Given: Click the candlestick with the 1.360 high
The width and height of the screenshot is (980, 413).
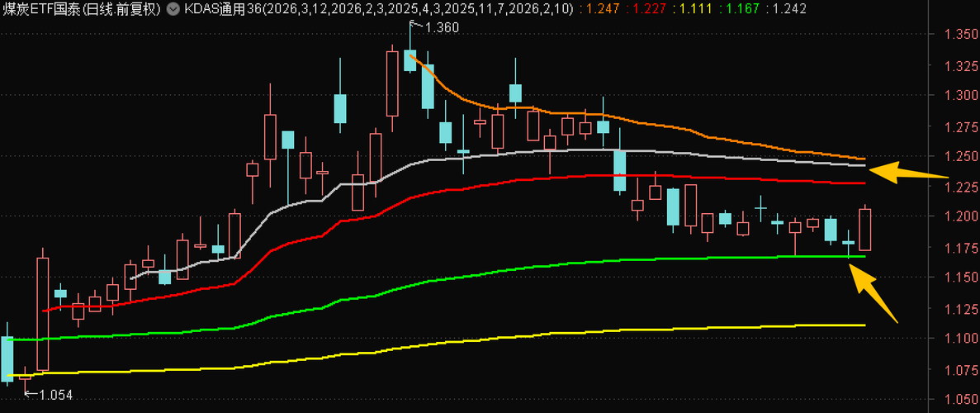Looking at the screenshot, I should (410, 60).
